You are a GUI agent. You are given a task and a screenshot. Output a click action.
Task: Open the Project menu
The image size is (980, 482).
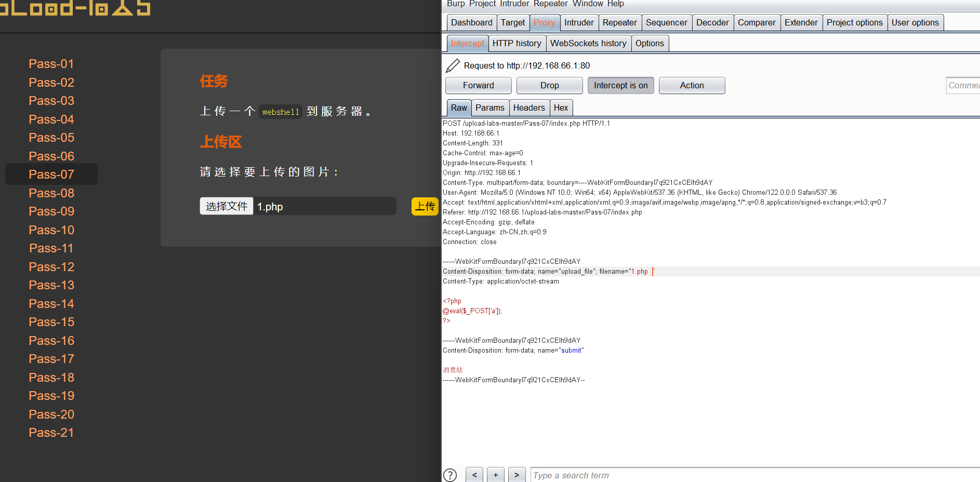pos(482,4)
